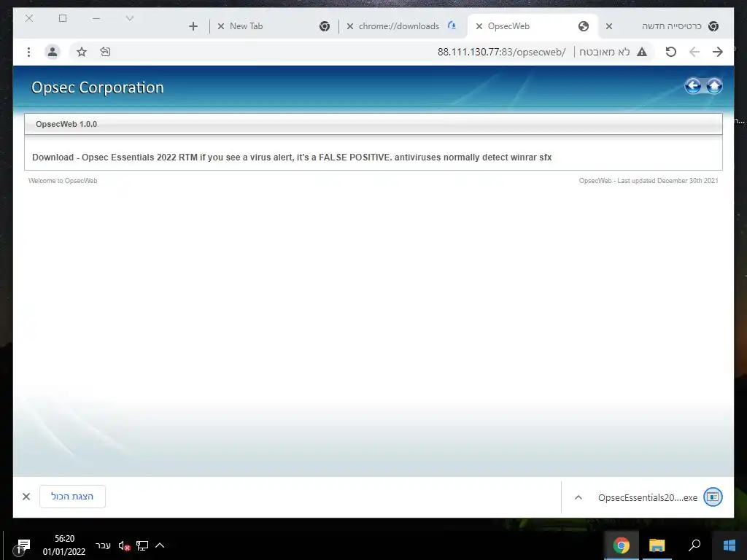Image resolution: width=747 pixels, height=560 pixels.
Task: Open the profile avatar button
Action: [x=53, y=52]
